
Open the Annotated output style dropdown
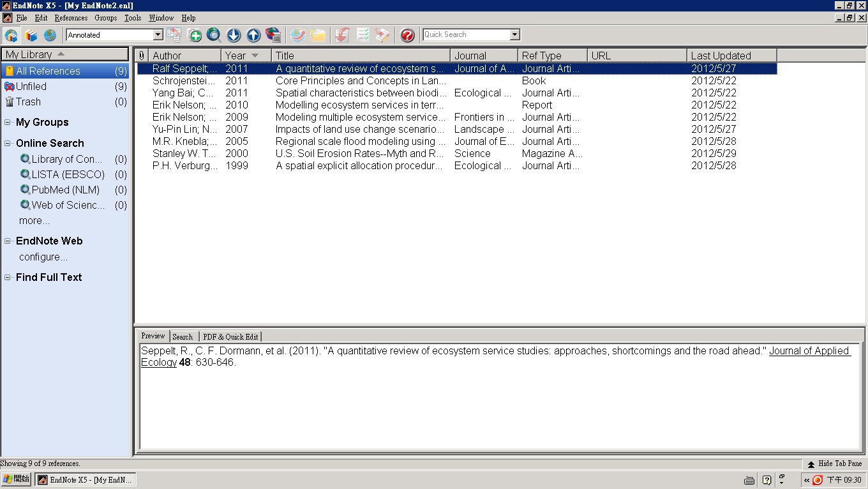(158, 35)
